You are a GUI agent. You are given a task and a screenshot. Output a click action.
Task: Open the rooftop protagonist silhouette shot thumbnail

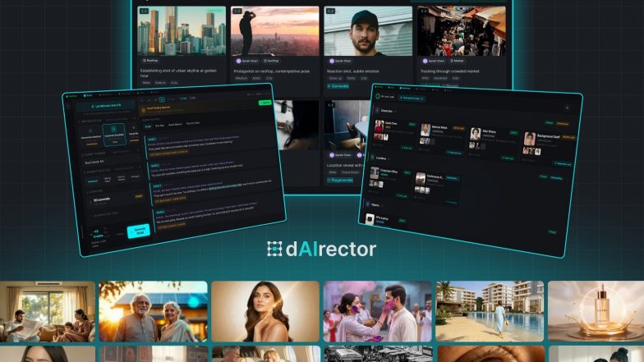[274, 31]
